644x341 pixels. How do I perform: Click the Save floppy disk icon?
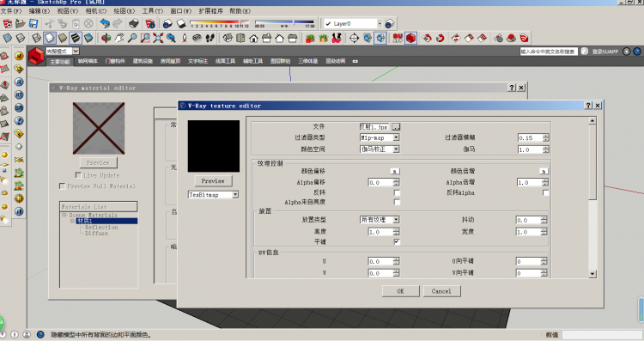pos(33,23)
